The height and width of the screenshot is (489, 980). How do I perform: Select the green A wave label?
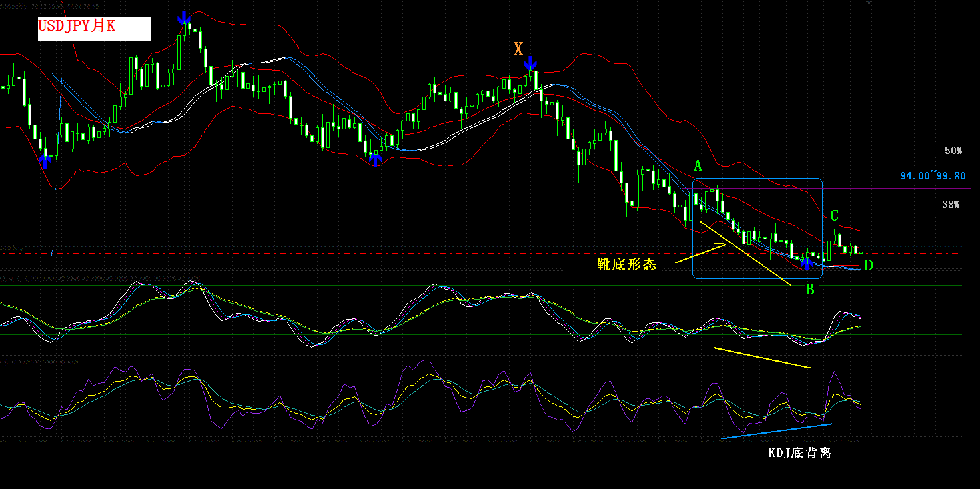(x=698, y=165)
